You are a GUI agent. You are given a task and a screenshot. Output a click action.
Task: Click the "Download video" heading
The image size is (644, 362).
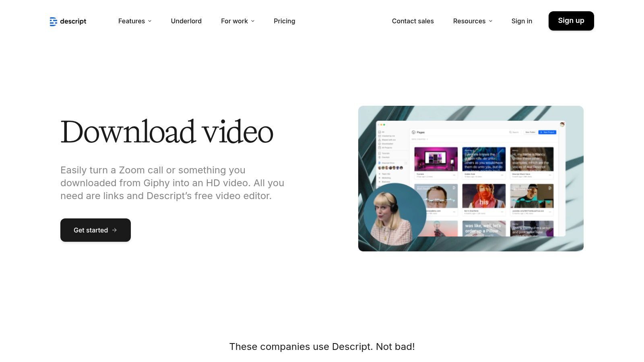pos(167,132)
